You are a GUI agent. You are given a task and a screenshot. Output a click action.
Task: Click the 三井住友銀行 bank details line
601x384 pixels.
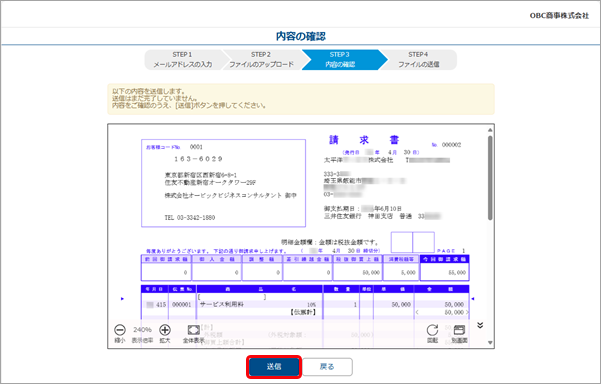pyautogui.click(x=382, y=216)
